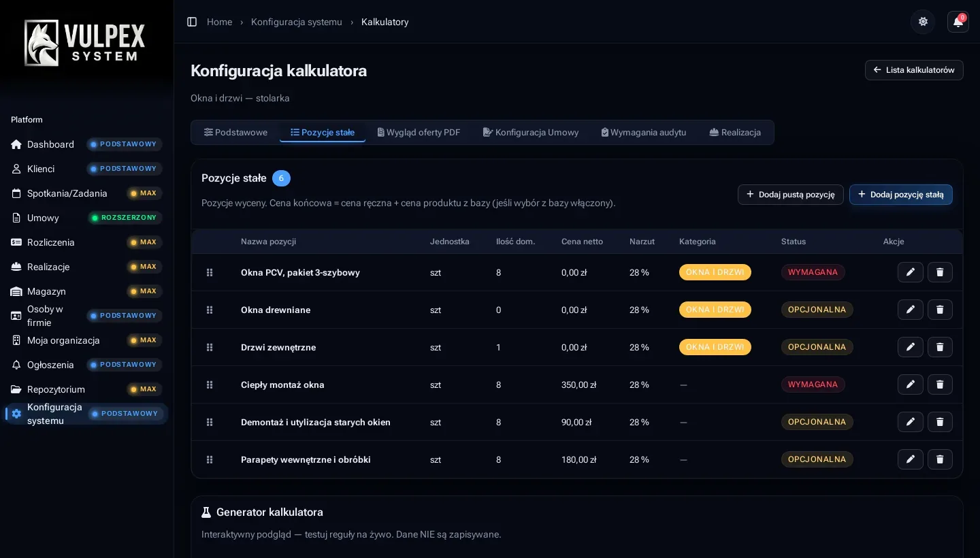Screen dimensions: 980x558
Task: Click Dodaj pustą pozycję button
Action: (x=791, y=195)
